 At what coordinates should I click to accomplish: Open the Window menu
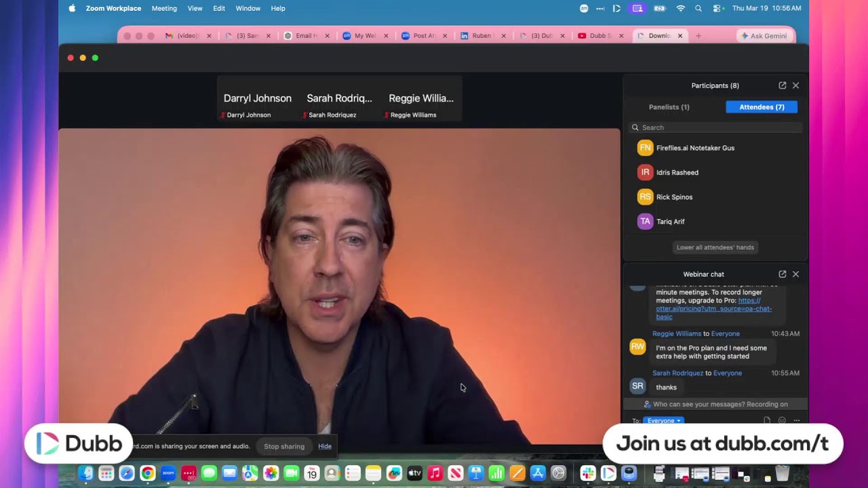tap(248, 8)
